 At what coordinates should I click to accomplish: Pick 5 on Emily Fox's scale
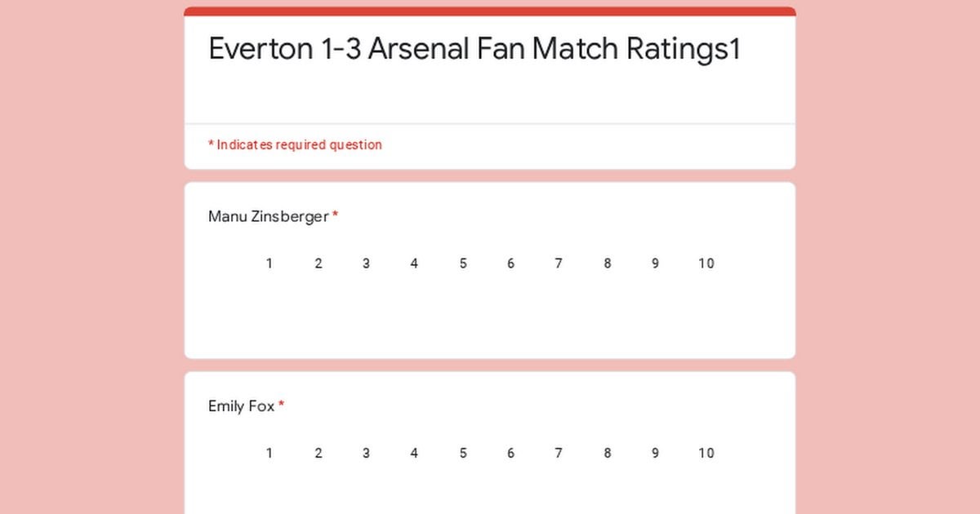(463, 454)
